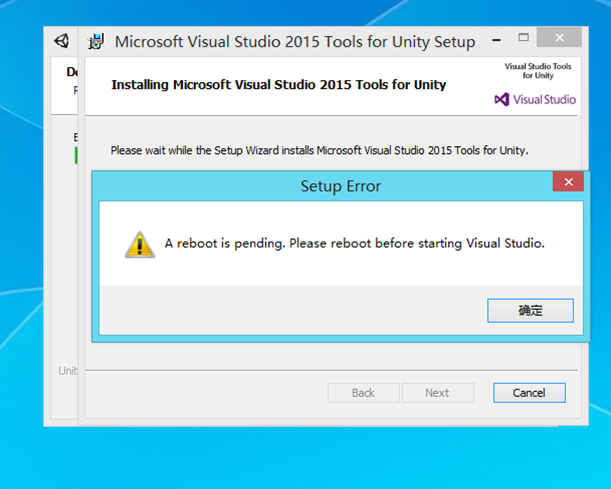Close the Setup Error dialog with X

(x=567, y=182)
